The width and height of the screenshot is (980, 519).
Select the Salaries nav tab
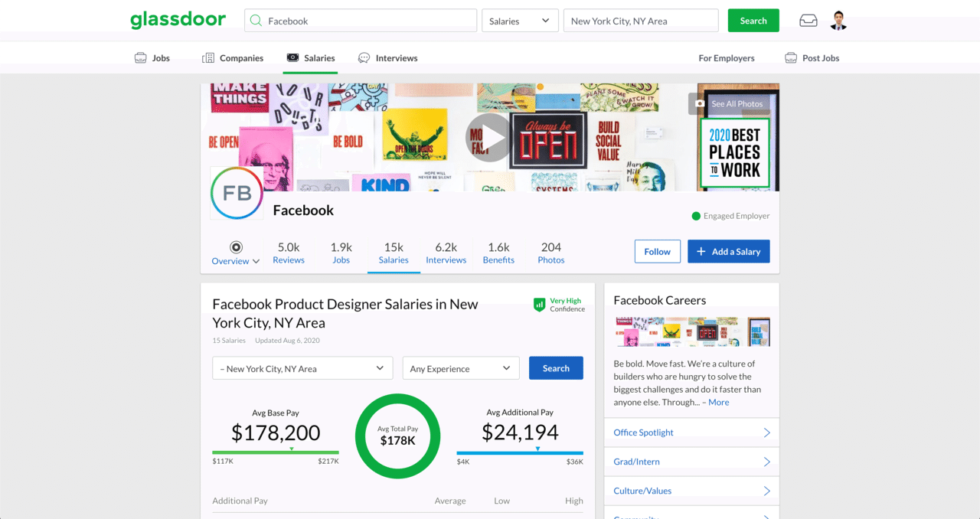pos(310,57)
